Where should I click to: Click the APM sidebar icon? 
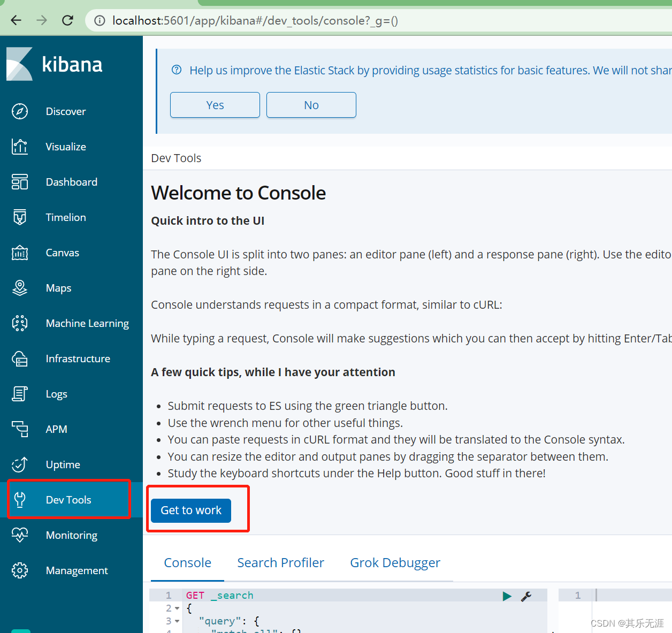coord(19,429)
